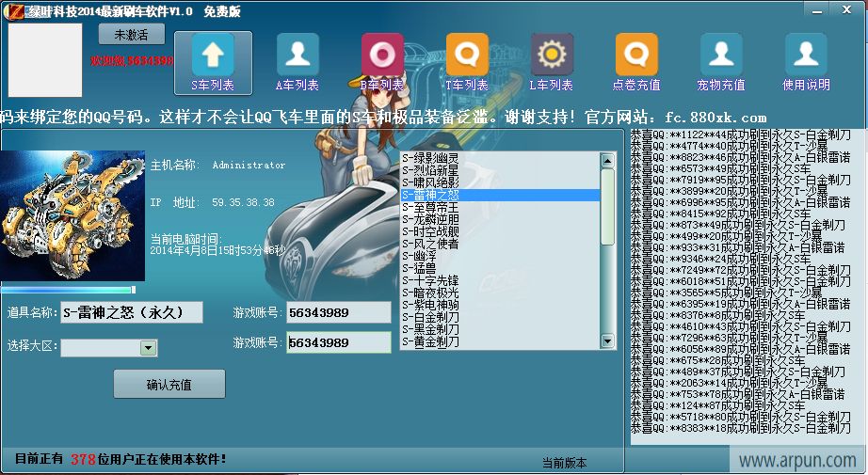The width and height of the screenshot is (868, 475).
Task: Open the A车列表 icon
Action: 297,62
